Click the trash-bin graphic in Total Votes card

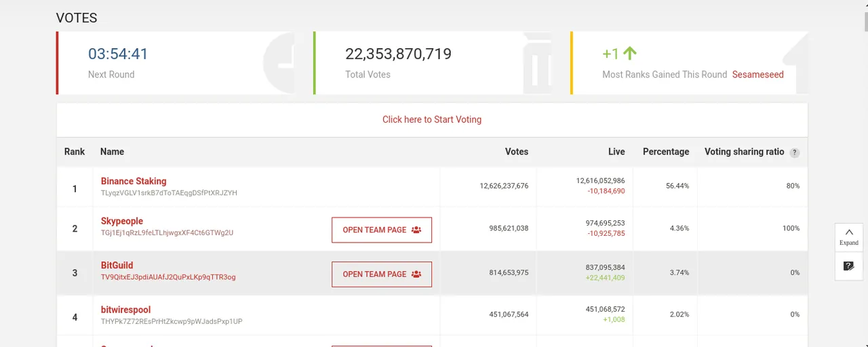coord(537,62)
